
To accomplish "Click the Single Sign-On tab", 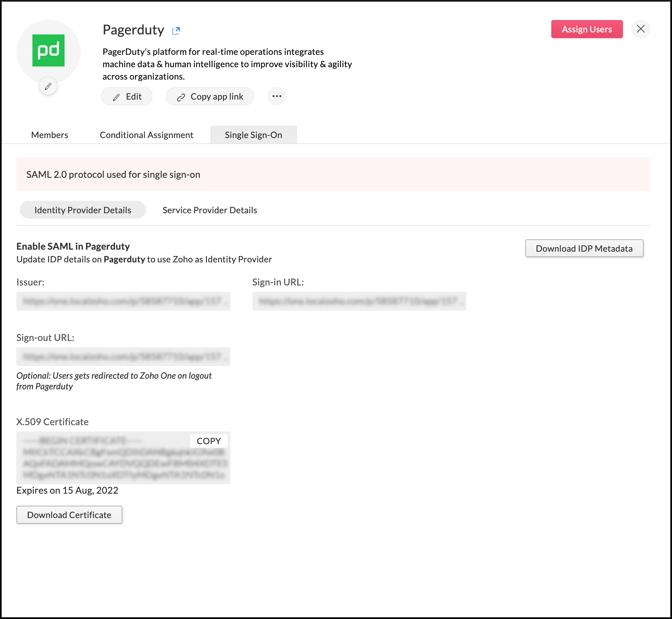I will 253,135.
